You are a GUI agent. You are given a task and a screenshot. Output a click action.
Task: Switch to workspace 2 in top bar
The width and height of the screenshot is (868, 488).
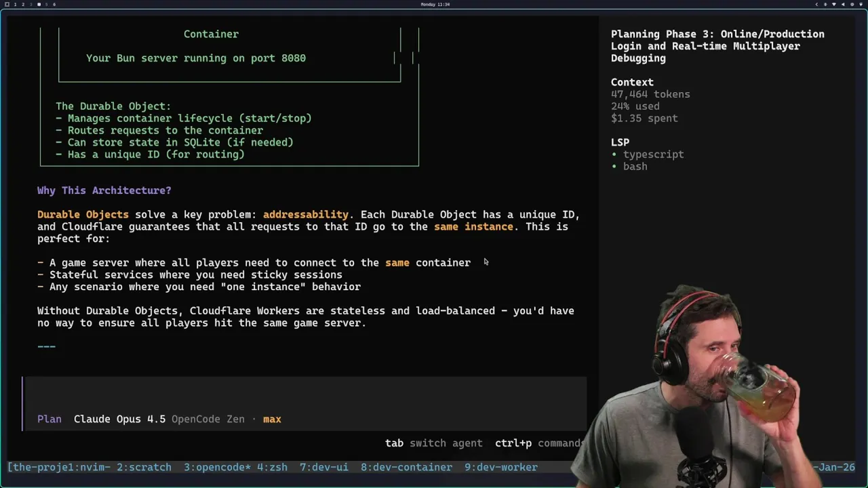(23, 4)
